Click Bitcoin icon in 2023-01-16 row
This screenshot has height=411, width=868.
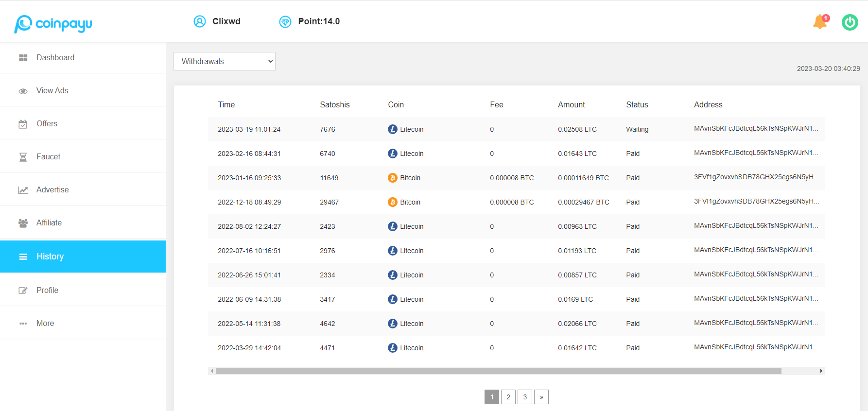(x=393, y=178)
